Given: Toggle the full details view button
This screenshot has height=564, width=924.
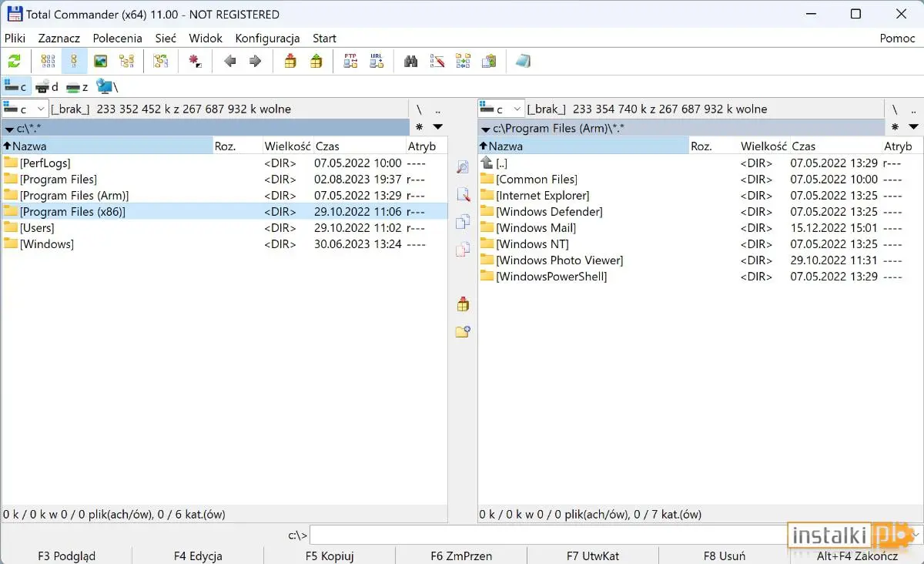Looking at the screenshot, I should (75, 62).
